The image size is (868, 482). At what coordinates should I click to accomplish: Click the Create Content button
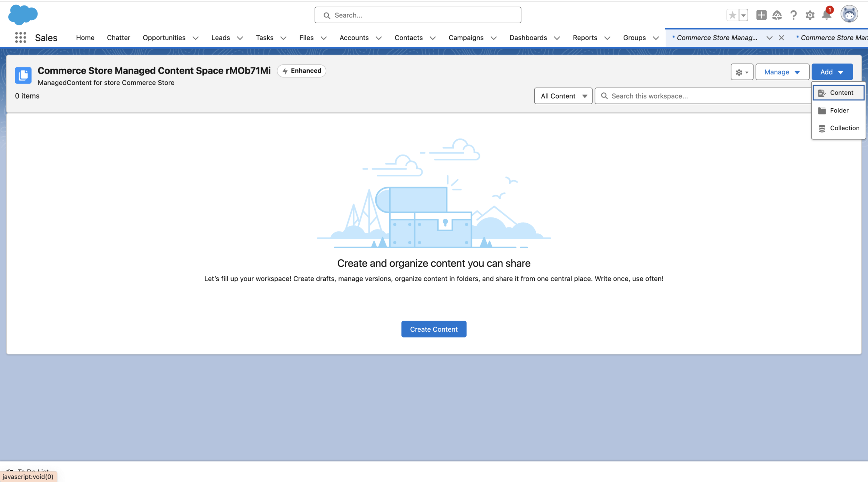pos(434,329)
